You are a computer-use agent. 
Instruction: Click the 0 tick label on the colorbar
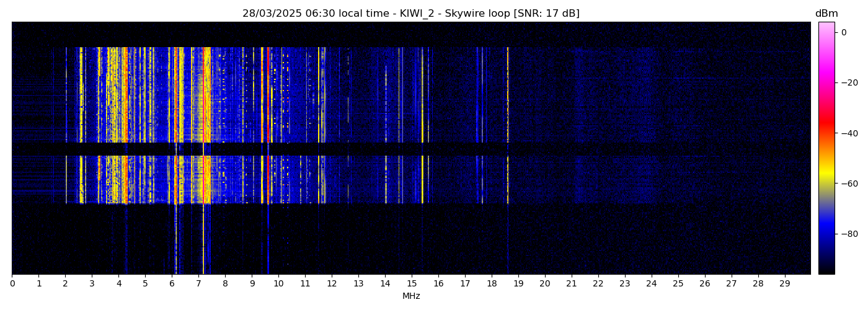[843, 32]
